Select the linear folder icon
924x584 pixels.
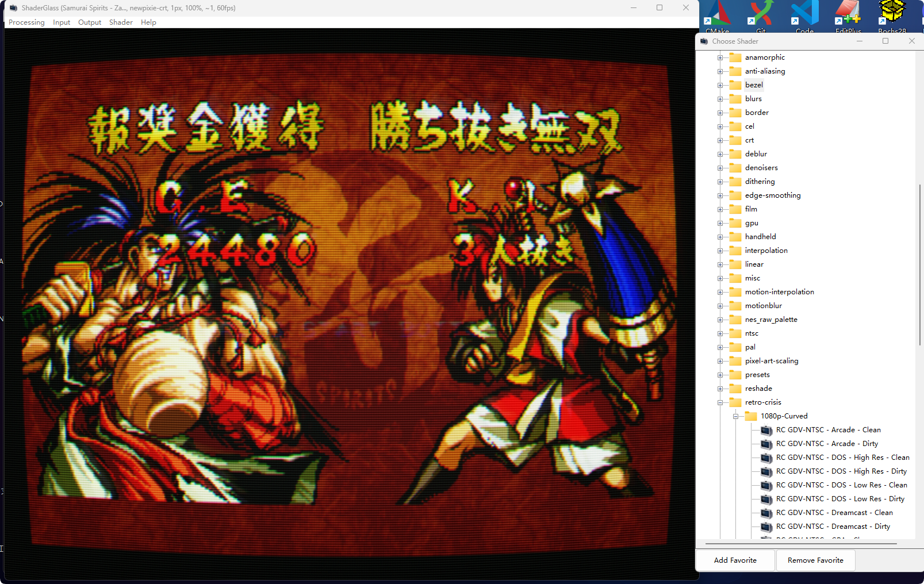point(735,264)
